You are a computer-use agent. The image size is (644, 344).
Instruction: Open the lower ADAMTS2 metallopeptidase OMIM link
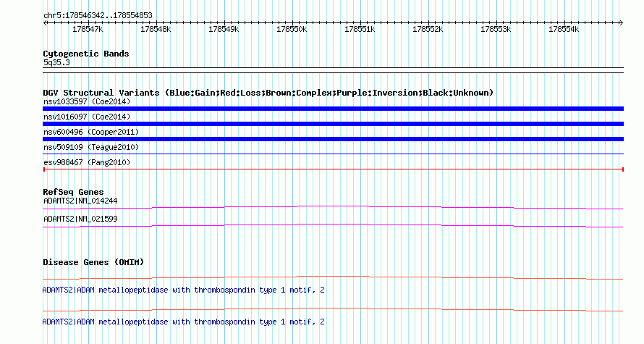coord(184,322)
